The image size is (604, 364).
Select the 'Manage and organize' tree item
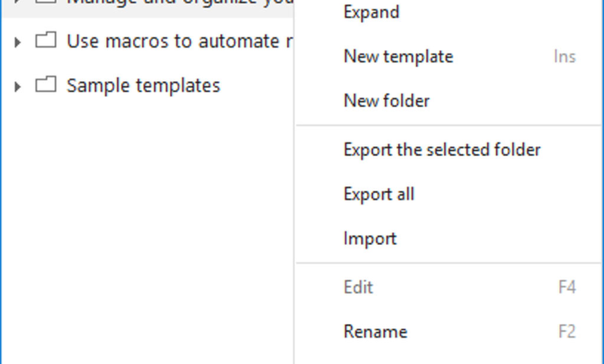178,3
